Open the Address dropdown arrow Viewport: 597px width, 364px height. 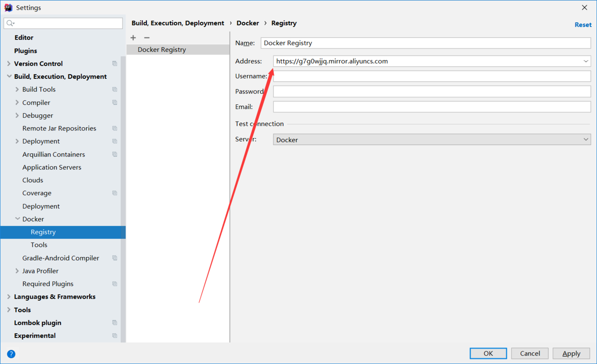(x=586, y=61)
